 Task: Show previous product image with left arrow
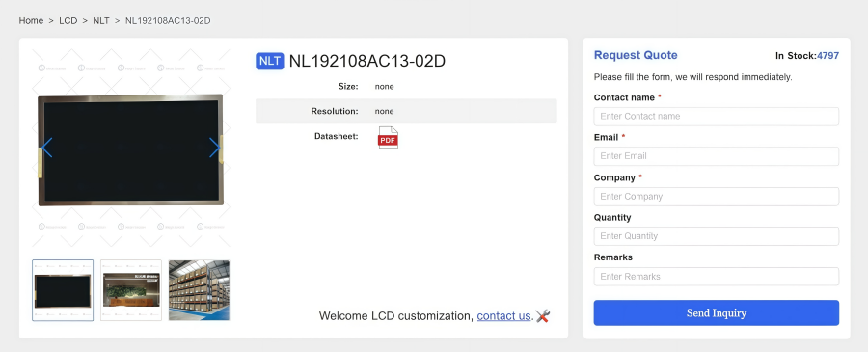pyautogui.click(x=47, y=148)
